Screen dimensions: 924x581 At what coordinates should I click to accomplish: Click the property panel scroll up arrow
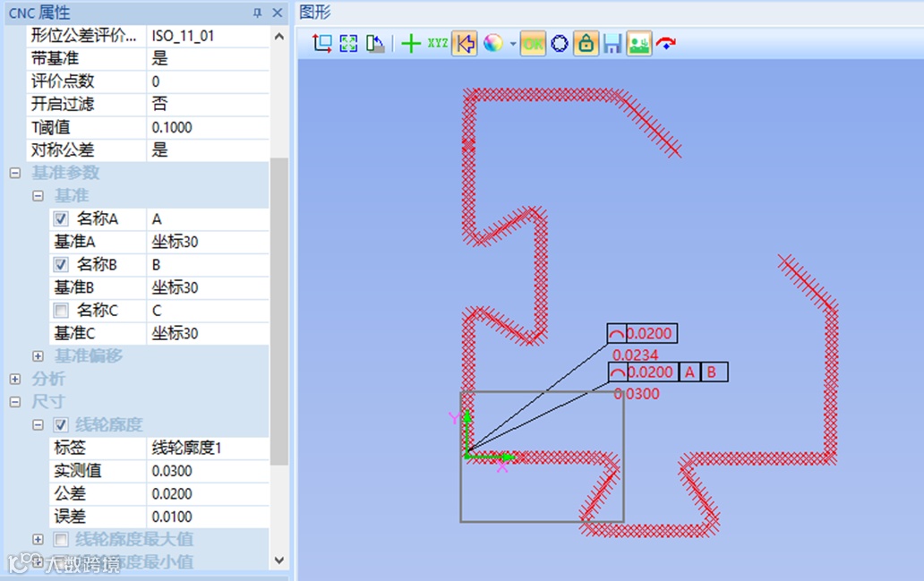[x=279, y=37]
